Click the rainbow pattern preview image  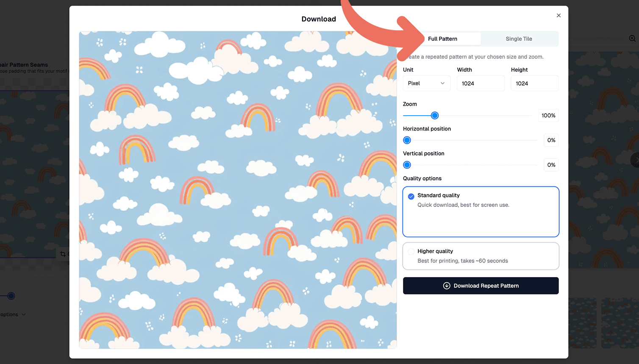click(238, 190)
